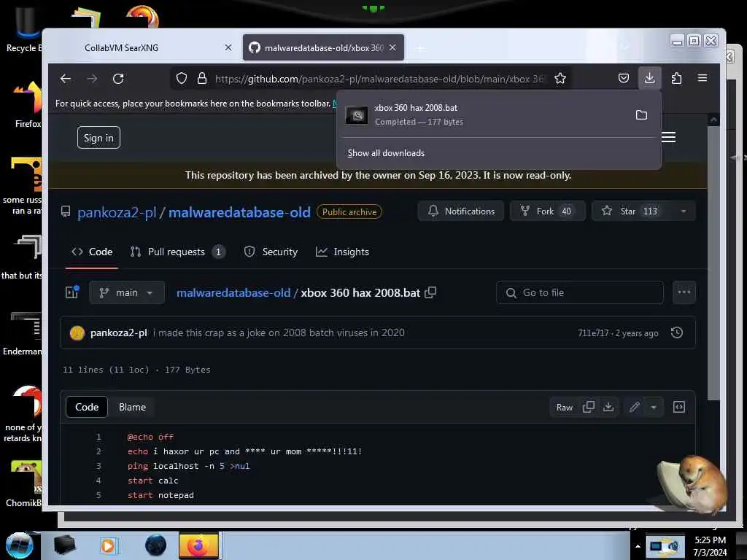Click the Firefox taskbar button

[198, 545]
